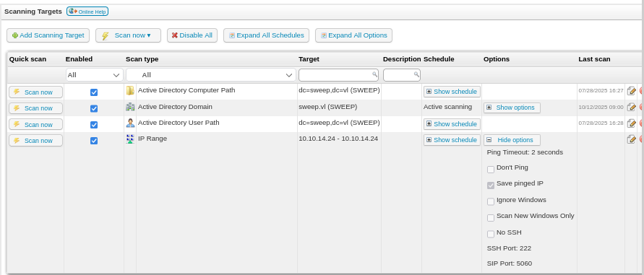The image size is (644, 275).
Task: Click the SSH Port: 222 text
Action: point(509,248)
